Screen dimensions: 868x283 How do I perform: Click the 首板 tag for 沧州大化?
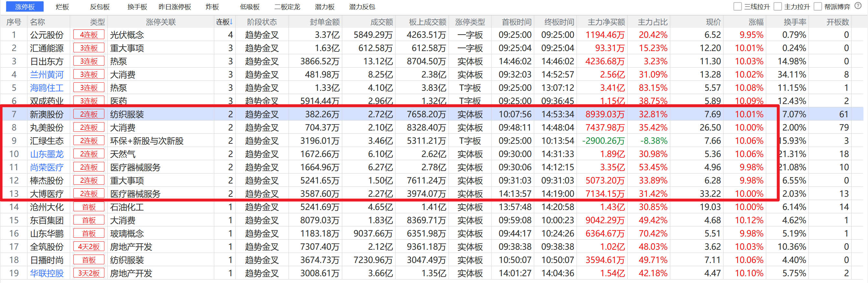(x=89, y=207)
